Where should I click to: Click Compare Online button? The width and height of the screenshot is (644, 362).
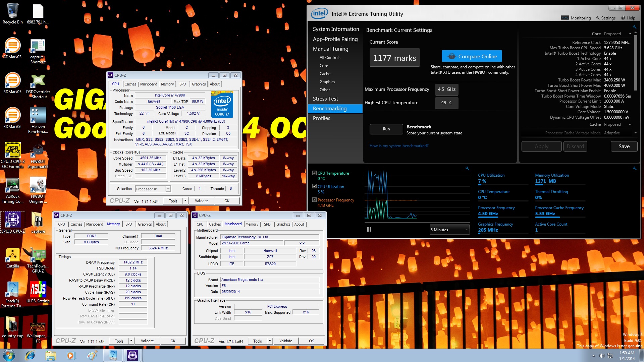click(x=472, y=56)
